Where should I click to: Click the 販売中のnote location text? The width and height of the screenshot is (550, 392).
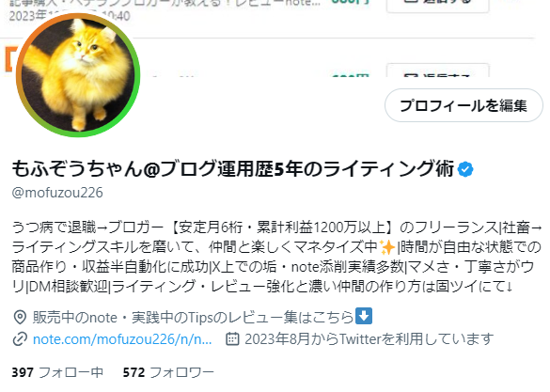click(x=193, y=317)
